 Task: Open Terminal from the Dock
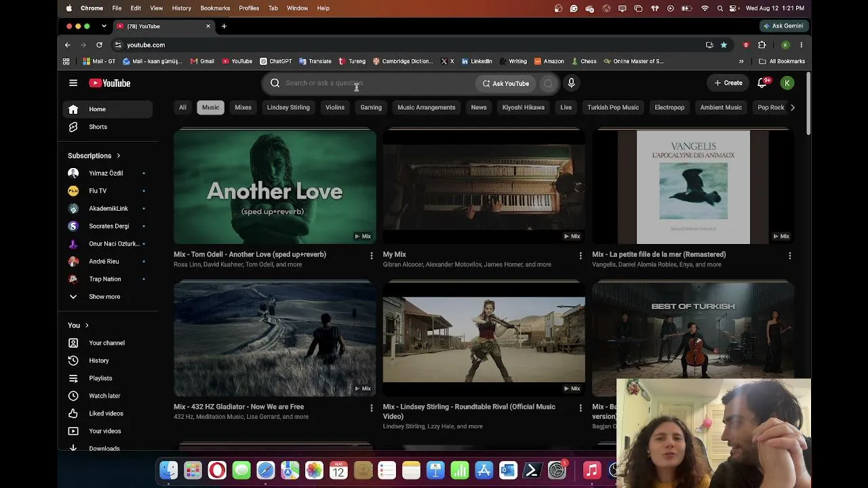[532, 470]
